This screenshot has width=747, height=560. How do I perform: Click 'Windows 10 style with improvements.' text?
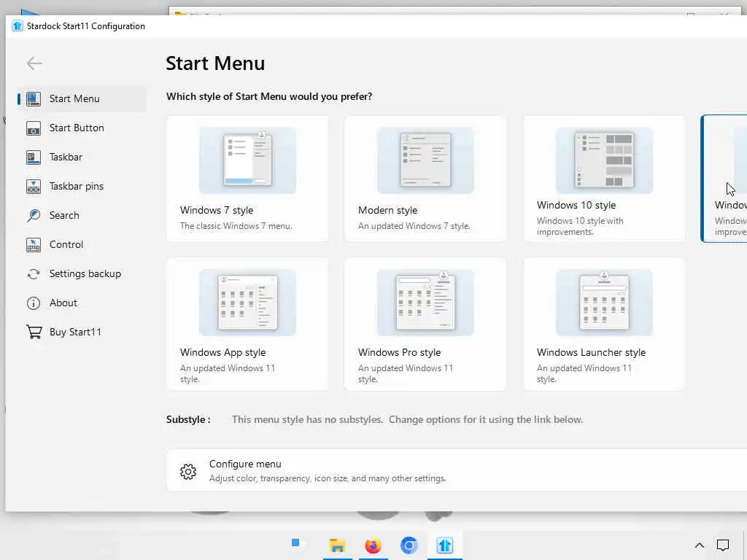(580, 226)
